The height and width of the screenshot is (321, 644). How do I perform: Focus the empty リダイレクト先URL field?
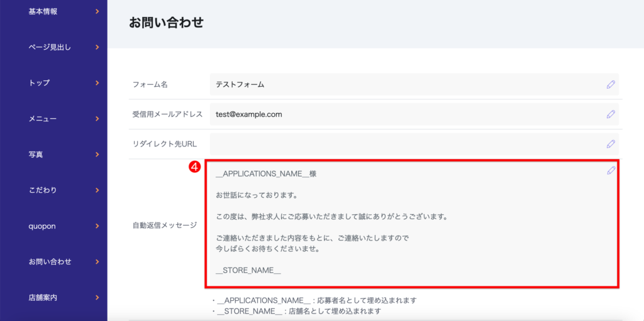tap(402, 144)
